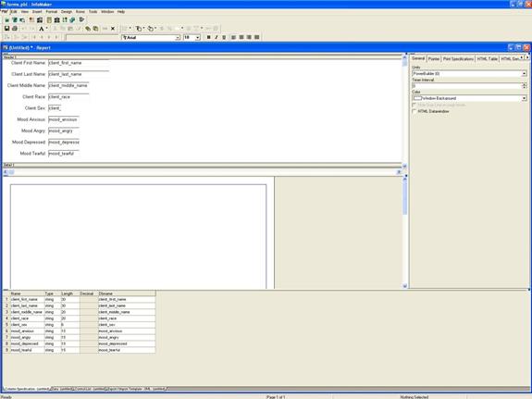Open dropdown arrow beside the 'A' text tool
The width and height of the screenshot is (532, 399).
[46, 29]
